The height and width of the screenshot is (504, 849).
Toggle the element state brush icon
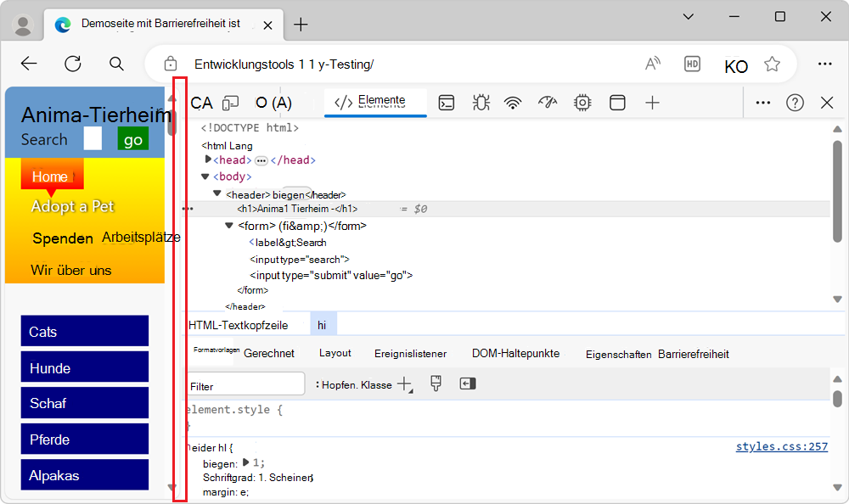click(436, 384)
